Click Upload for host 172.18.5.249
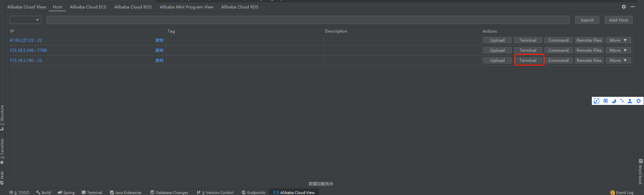Image resolution: width=644 pixels, height=195 pixels. tap(497, 50)
